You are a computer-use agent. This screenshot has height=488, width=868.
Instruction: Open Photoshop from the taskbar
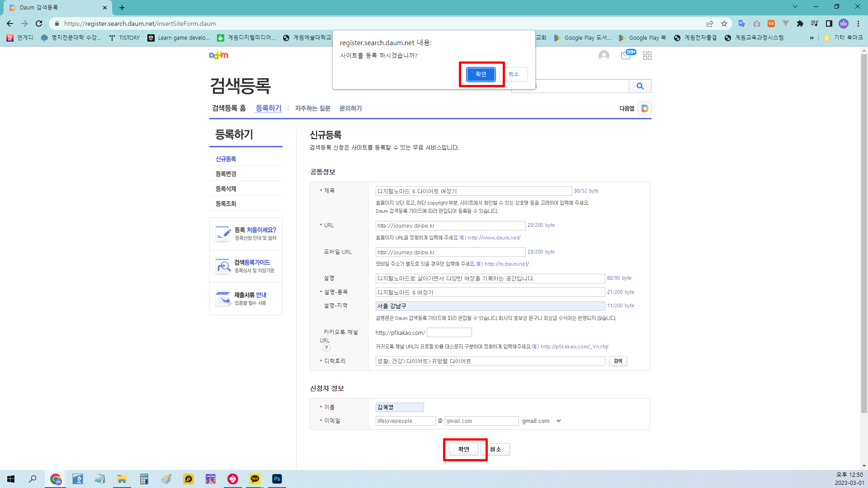tap(277, 479)
